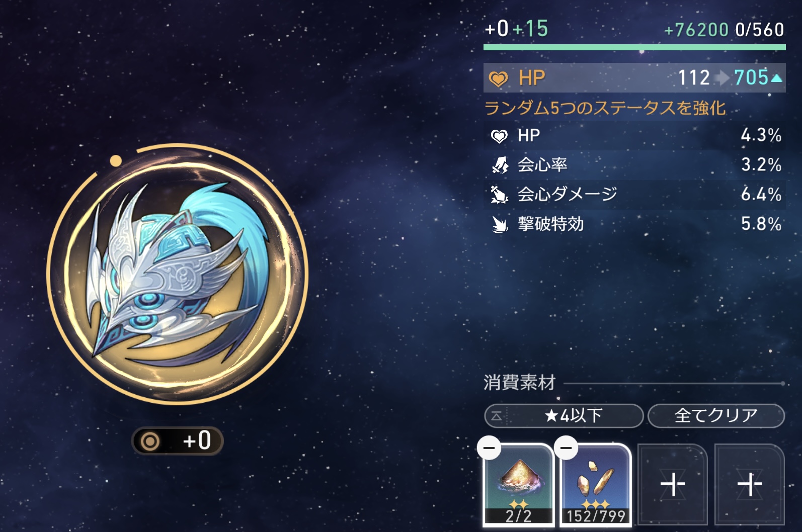Select the 2/2 relic material thumbnail
Image resolution: width=802 pixels, height=532 pixels.
click(518, 485)
